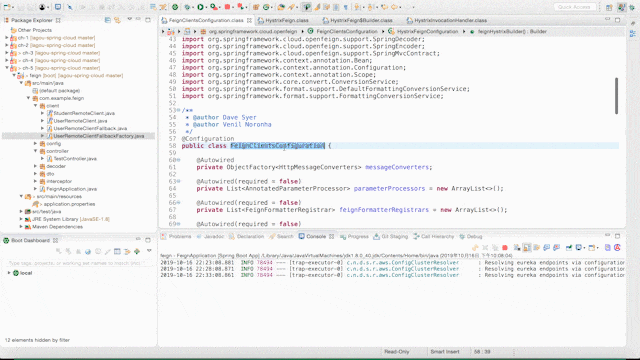The width and height of the screenshot is (640, 360).
Task: Toggle the fold marker at line 60
Action: click(x=178, y=160)
